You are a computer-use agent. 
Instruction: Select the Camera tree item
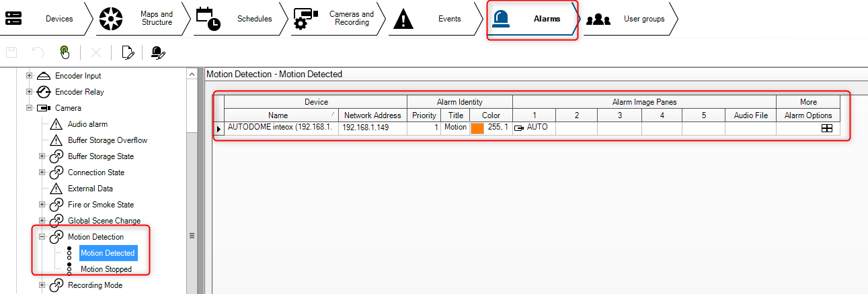pos(68,108)
